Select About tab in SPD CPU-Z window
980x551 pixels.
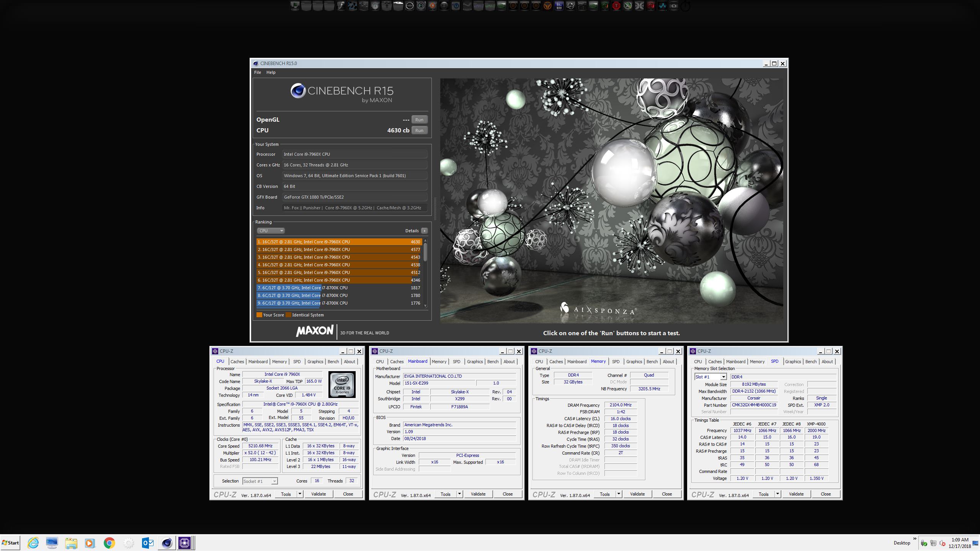tap(827, 362)
